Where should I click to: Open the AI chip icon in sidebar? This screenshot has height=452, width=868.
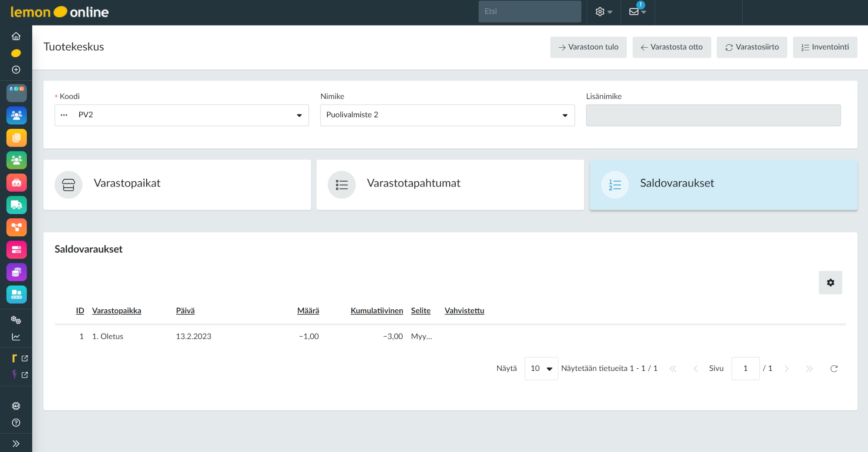16,406
